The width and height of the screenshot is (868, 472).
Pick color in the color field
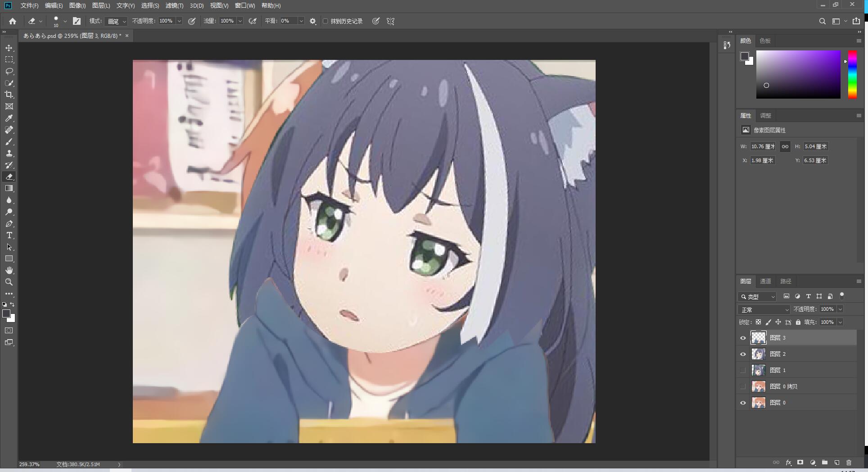[x=798, y=74]
